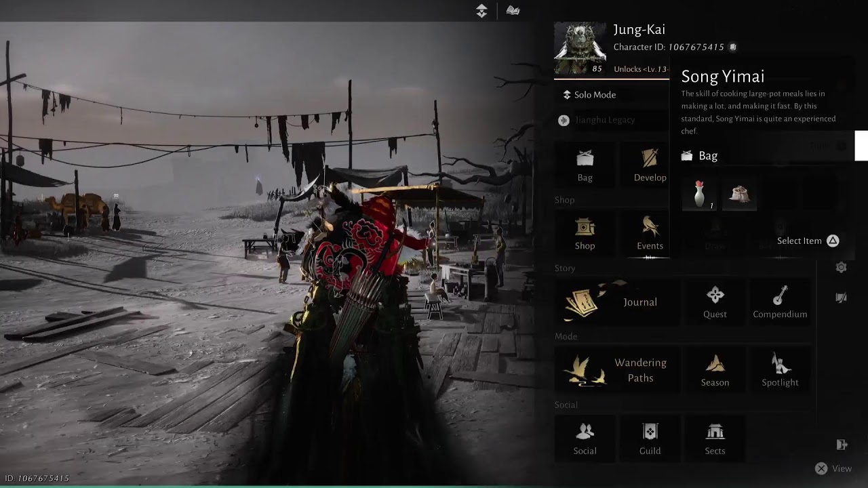
Task: Click the Song Yimai description text
Action: click(758, 113)
